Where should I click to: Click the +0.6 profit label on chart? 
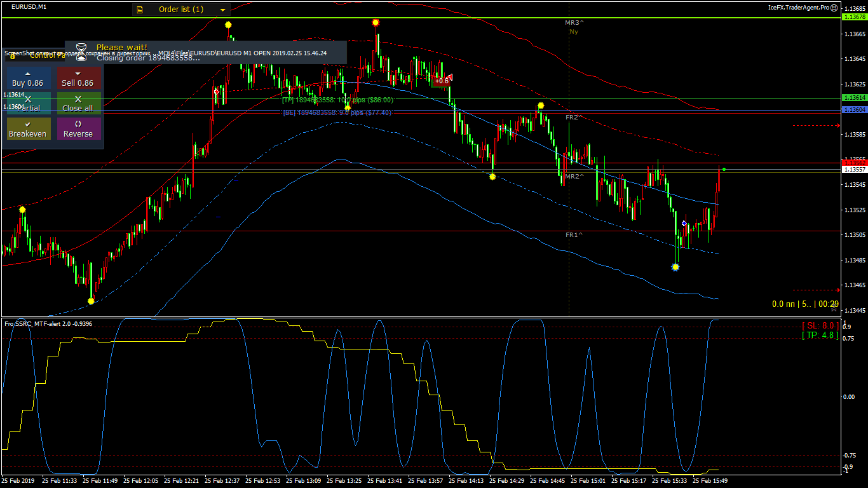442,81
